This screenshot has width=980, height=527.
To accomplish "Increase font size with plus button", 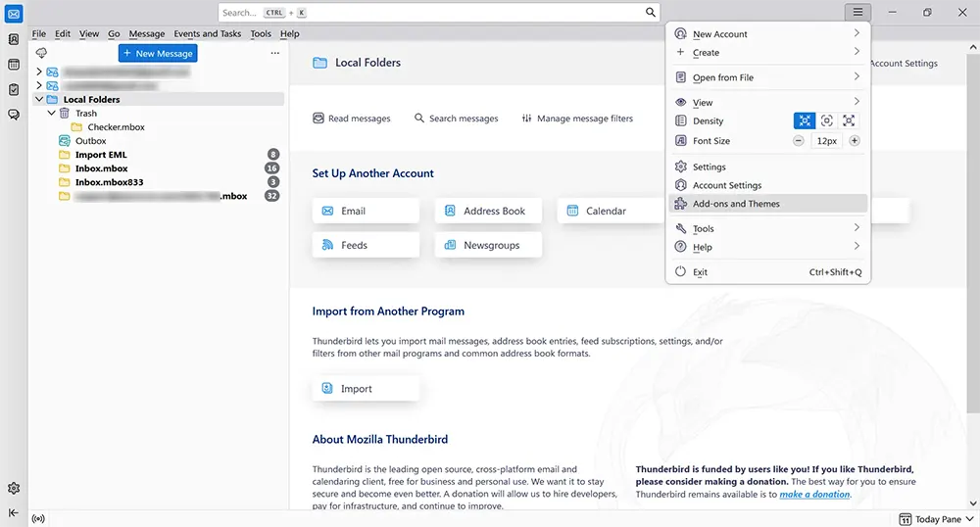I will (855, 140).
